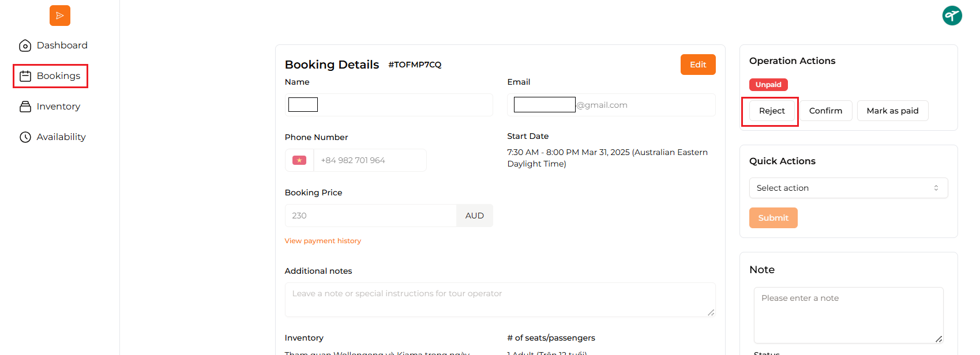Click the Please enter a note field
980x355 pixels.
[x=848, y=315]
